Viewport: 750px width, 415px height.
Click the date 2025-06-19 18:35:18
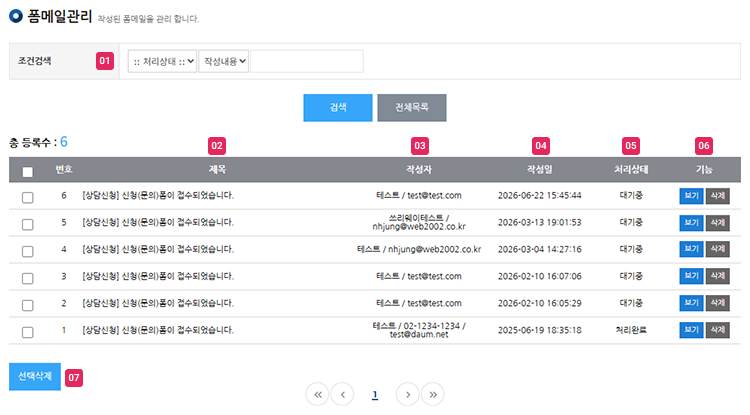tap(540, 330)
